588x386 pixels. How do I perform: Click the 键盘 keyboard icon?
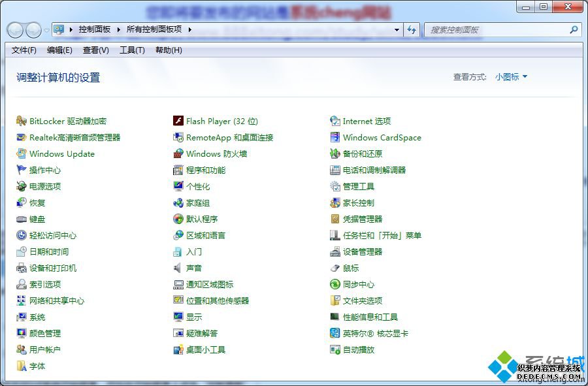[22, 219]
